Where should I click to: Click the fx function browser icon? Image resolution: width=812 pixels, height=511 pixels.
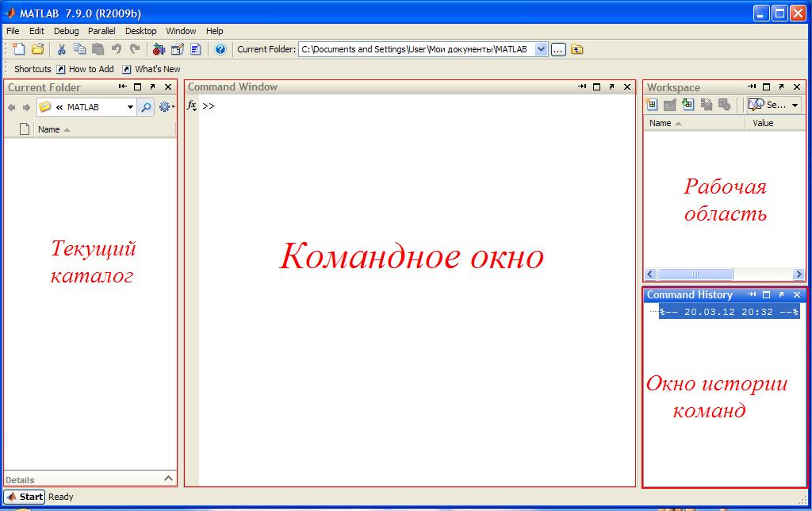coord(192,106)
